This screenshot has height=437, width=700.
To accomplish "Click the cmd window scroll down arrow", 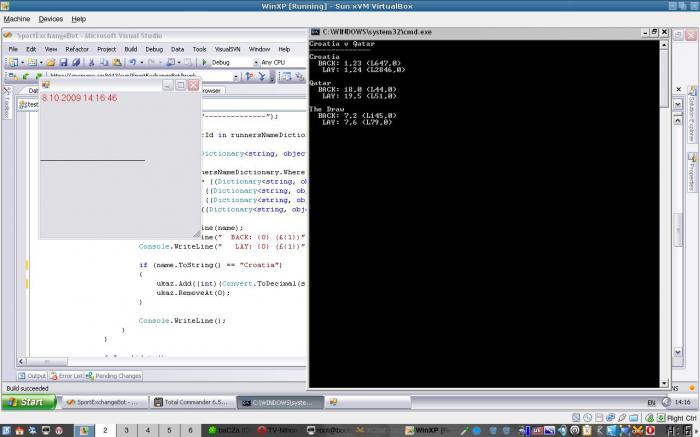I will (664, 383).
